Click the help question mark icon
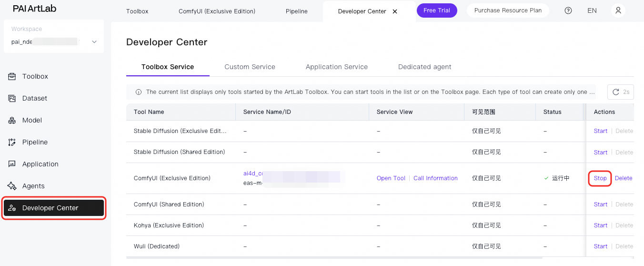Screen dimensions: 644x266 pyautogui.click(x=568, y=10)
